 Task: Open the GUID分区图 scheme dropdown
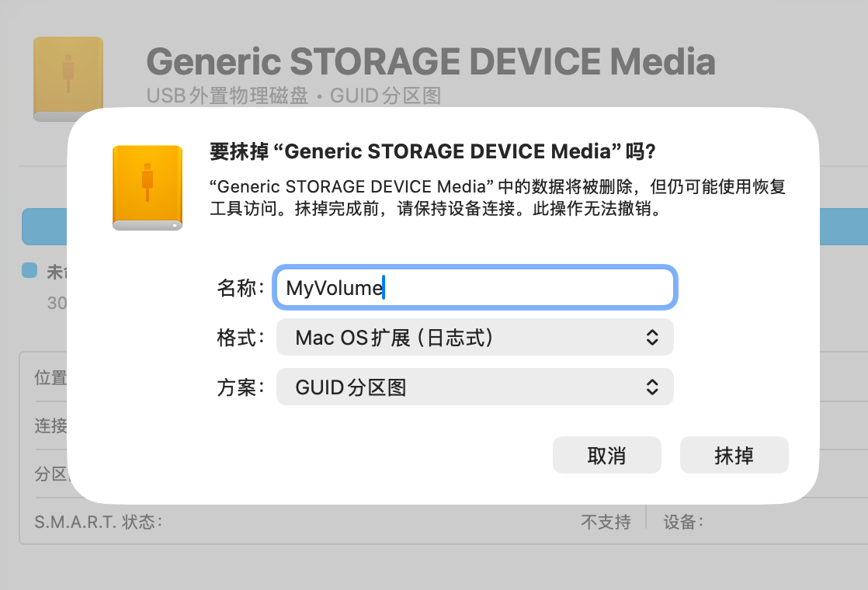(474, 387)
